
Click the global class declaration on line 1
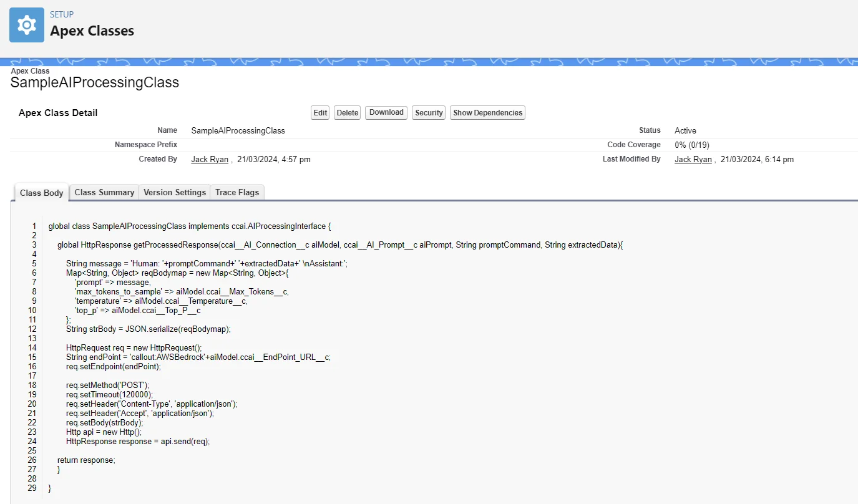(x=193, y=226)
